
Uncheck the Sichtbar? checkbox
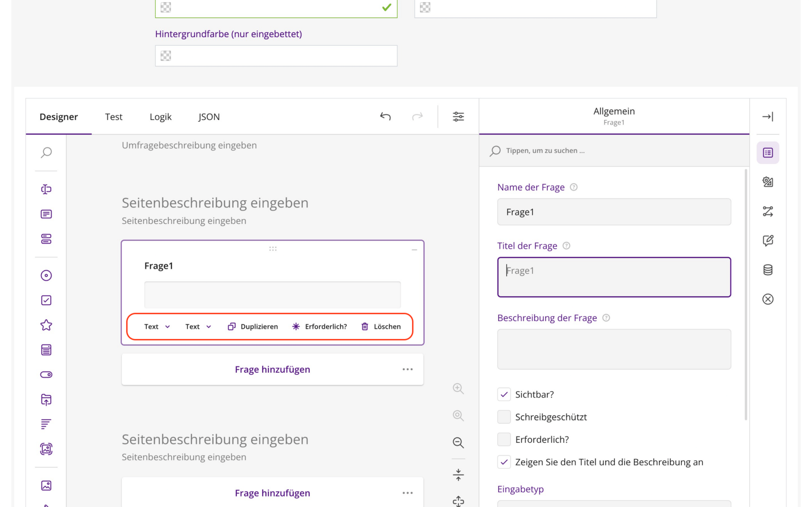point(504,394)
